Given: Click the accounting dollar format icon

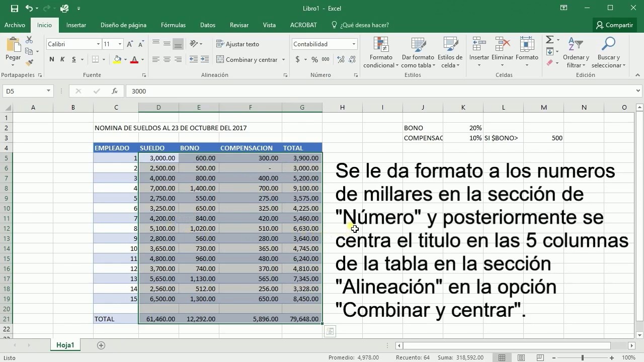Looking at the screenshot, I should [298, 59].
